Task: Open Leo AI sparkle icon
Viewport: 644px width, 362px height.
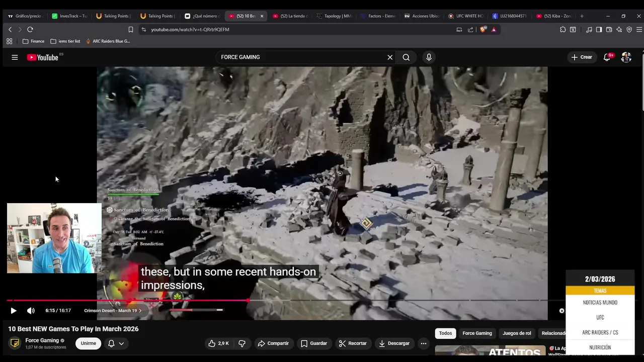Action: pos(619,30)
